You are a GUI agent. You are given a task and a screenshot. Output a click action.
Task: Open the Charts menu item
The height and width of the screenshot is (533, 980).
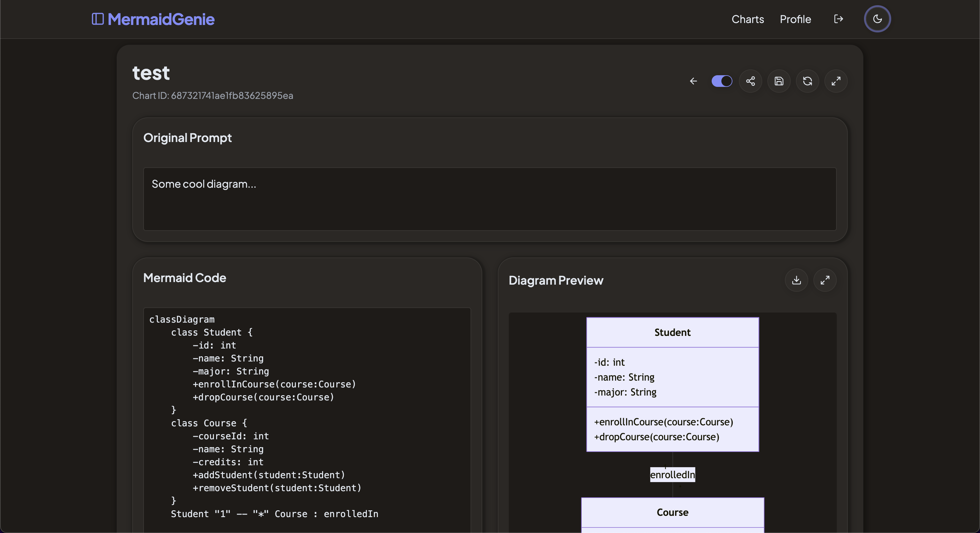pos(748,19)
